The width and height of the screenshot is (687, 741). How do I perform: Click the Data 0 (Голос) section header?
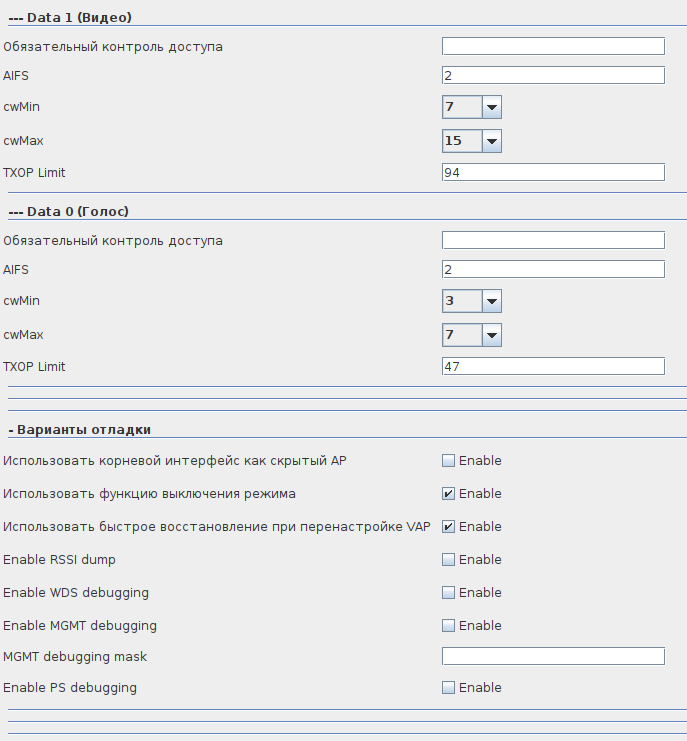point(69,211)
